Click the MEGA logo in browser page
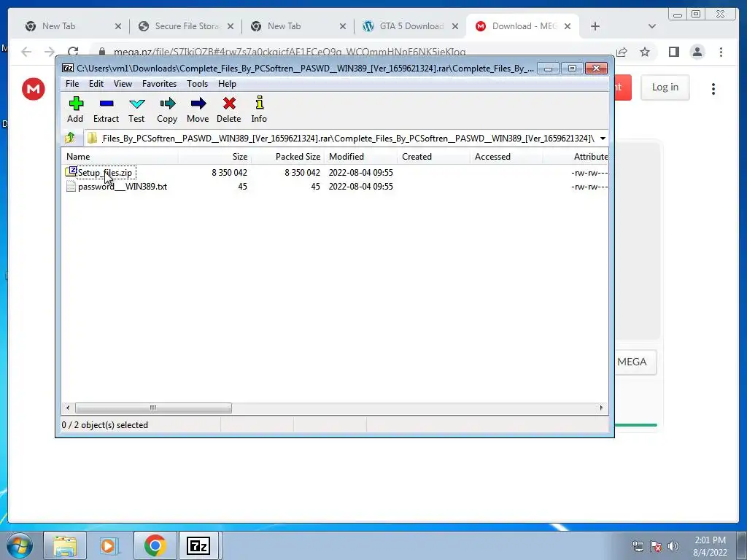 pyautogui.click(x=34, y=89)
